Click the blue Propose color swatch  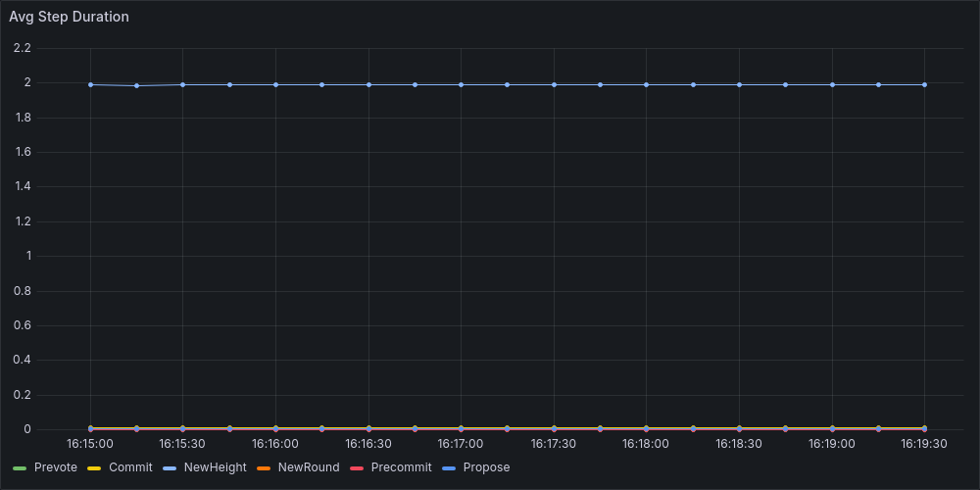449,468
